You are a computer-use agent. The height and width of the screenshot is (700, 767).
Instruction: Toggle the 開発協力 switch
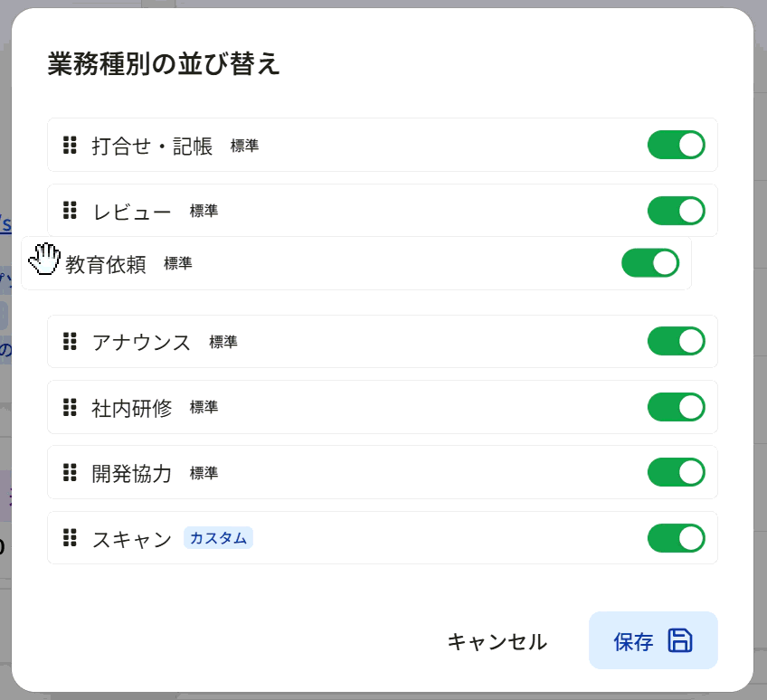(x=676, y=472)
